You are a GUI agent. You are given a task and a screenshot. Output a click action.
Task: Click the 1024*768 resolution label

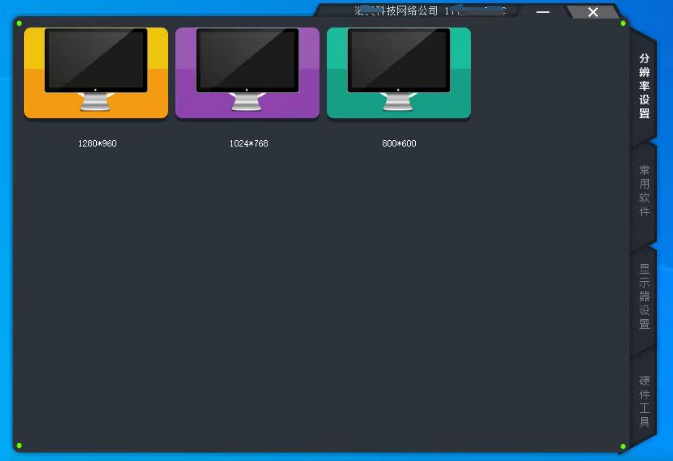point(249,143)
